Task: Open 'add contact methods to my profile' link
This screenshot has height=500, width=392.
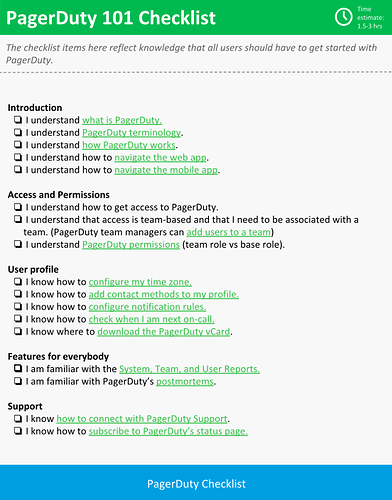Action: [x=164, y=294]
